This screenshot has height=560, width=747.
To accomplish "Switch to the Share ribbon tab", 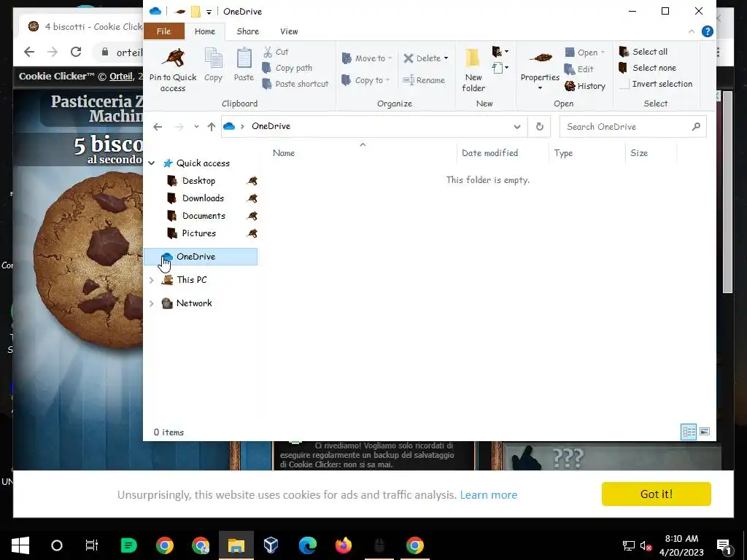I will [x=248, y=31].
